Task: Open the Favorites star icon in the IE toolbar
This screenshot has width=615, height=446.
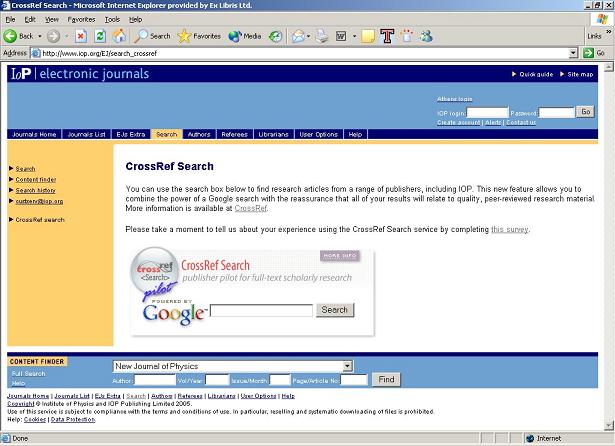Action: coord(184,36)
